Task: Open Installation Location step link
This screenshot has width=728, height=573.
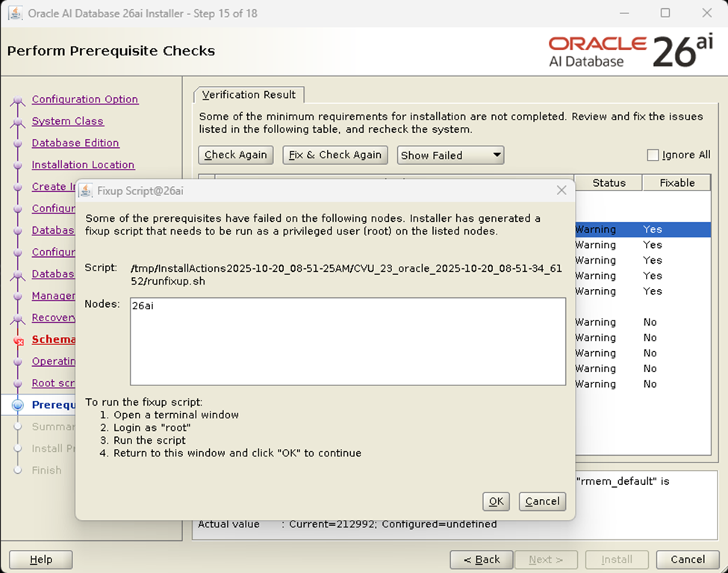Action: coord(83,165)
